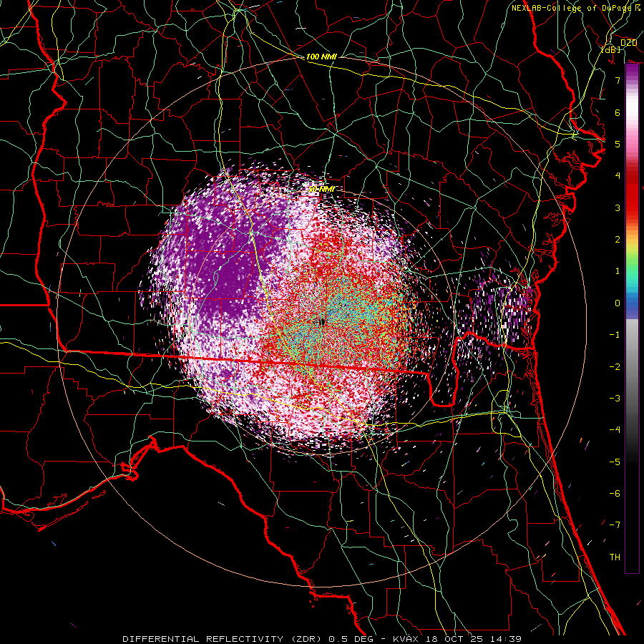The width and height of the screenshot is (644, 644).
Task: Click the black radar site marker at center
Action: pos(322,322)
